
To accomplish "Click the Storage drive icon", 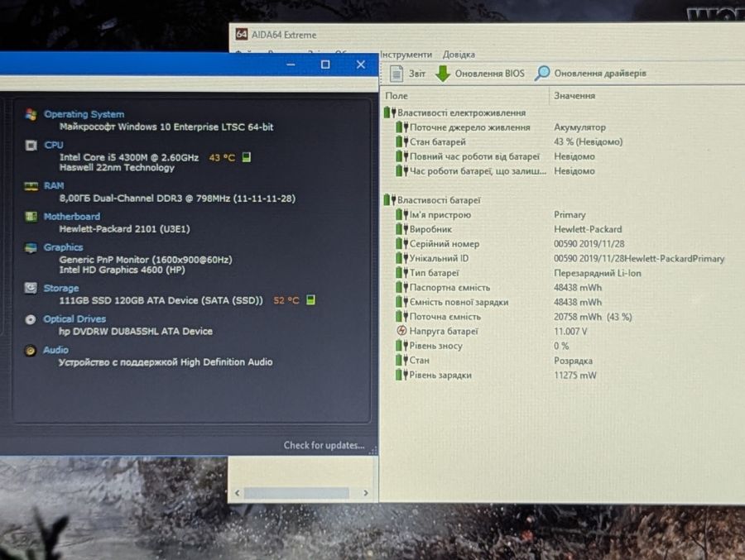I will (31, 288).
